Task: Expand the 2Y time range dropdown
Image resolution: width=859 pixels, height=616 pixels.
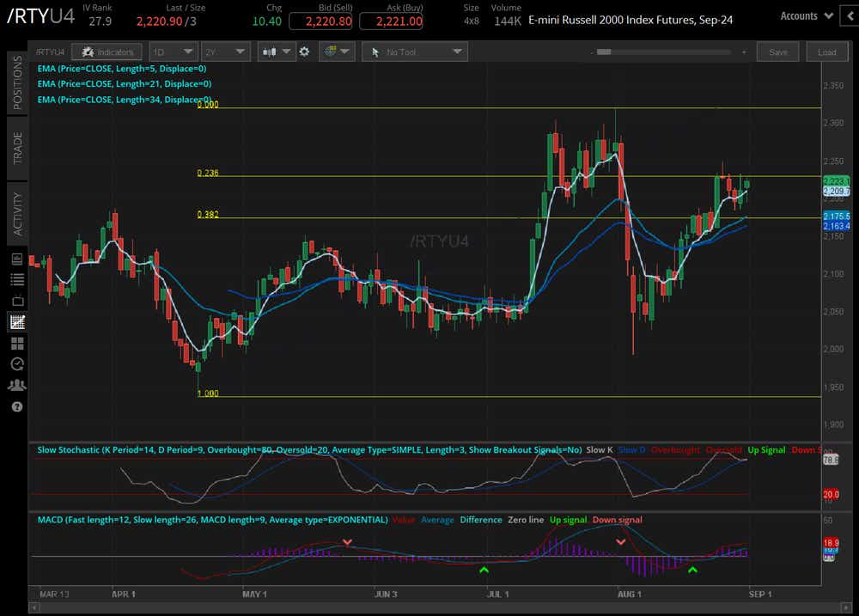Action: coord(226,52)
